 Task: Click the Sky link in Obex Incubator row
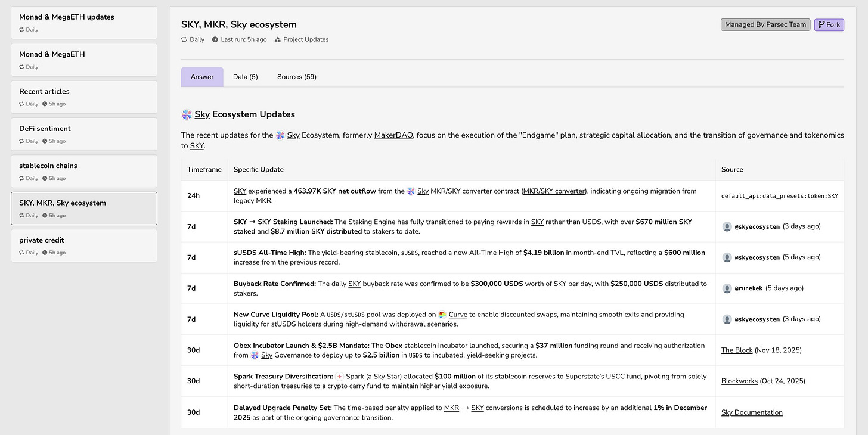coord(266,355)
